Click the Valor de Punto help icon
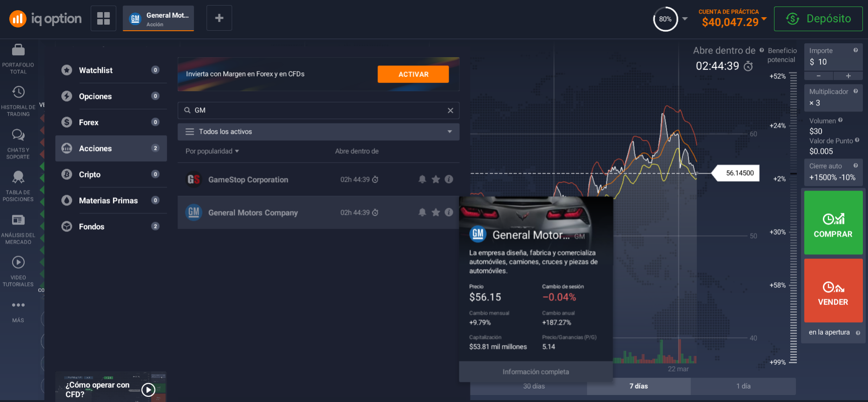 (857, 140)
